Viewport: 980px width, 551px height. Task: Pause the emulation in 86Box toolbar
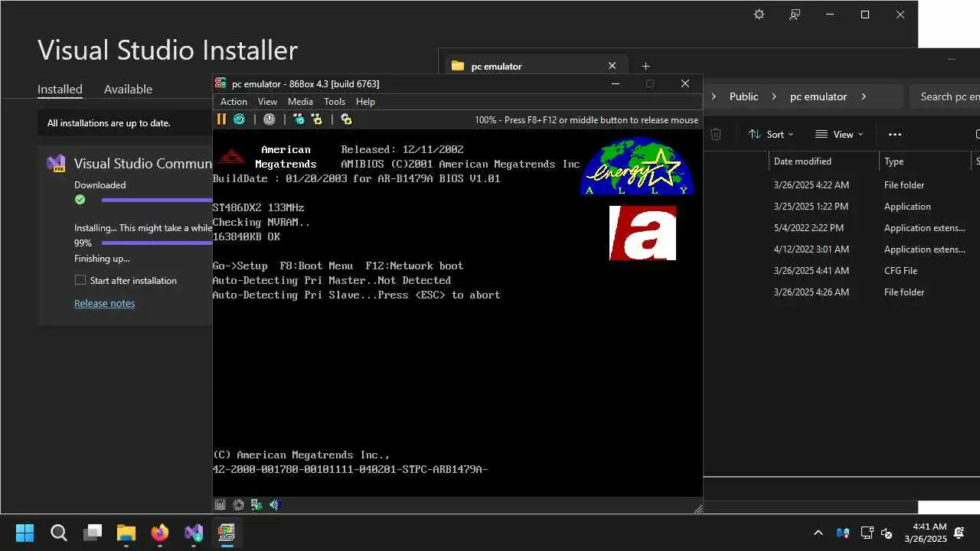(221, 119)
